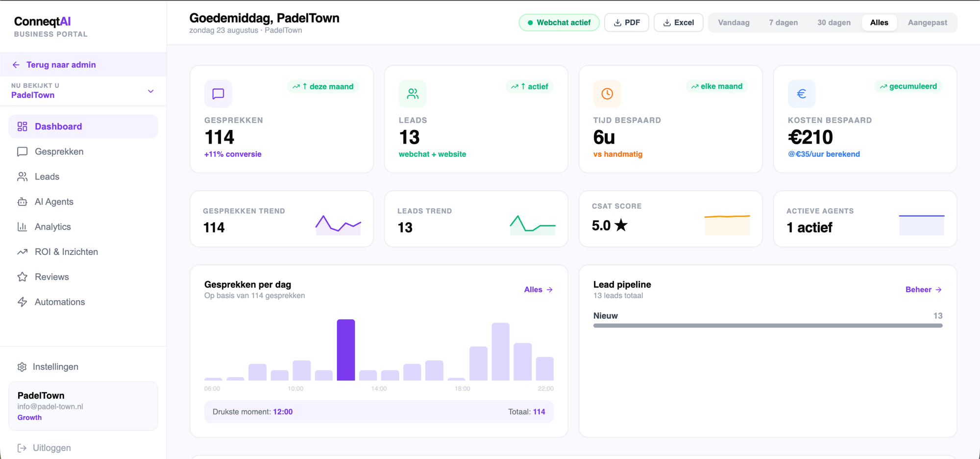980x459 pixels.
Task: Export dashboard to Excel
Action: pyautogui.click(x=678, y=23)
